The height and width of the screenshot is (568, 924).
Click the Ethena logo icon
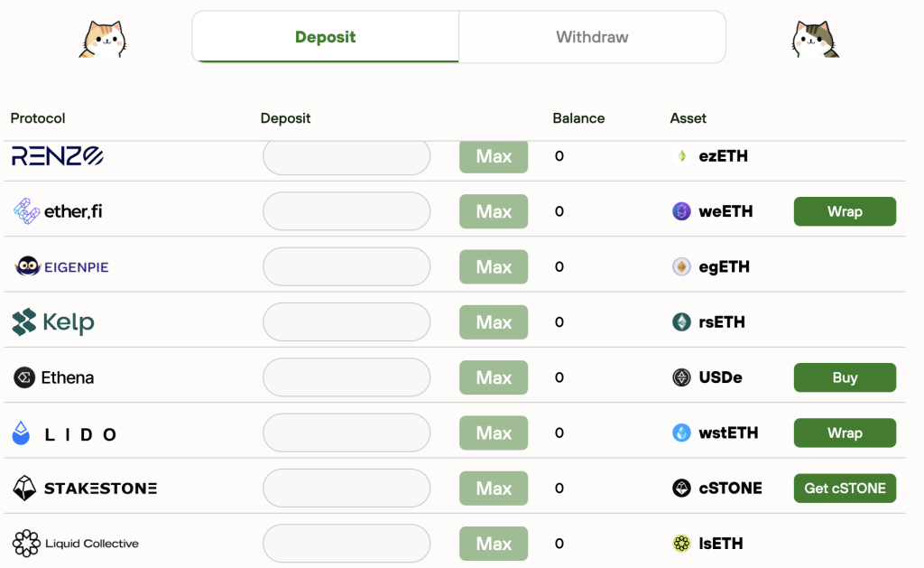(x=25, y=377)
